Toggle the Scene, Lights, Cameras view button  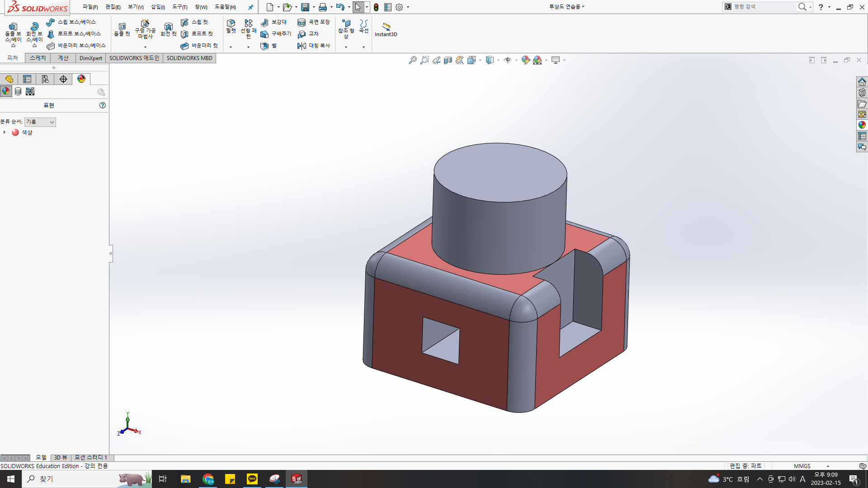pos(30,91)
